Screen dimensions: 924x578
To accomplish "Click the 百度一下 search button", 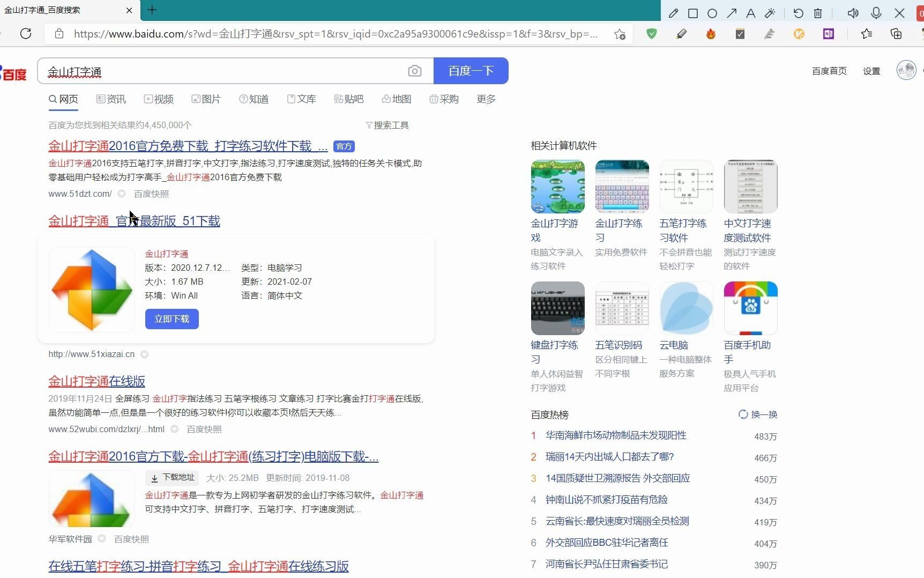I will point(471,71).
